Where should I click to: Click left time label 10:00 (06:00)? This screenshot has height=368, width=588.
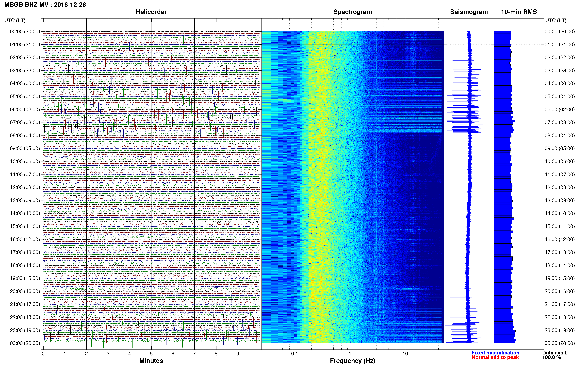point(25,161)
